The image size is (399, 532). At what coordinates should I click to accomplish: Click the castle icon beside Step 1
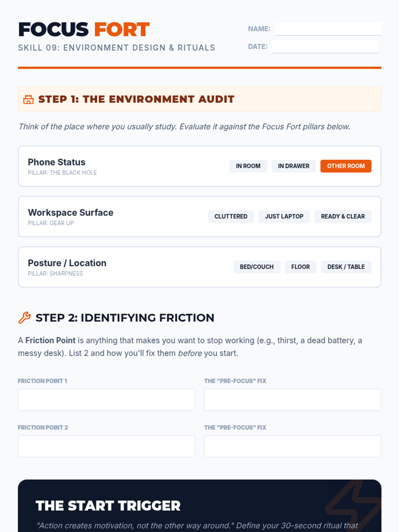pos(28,99)
